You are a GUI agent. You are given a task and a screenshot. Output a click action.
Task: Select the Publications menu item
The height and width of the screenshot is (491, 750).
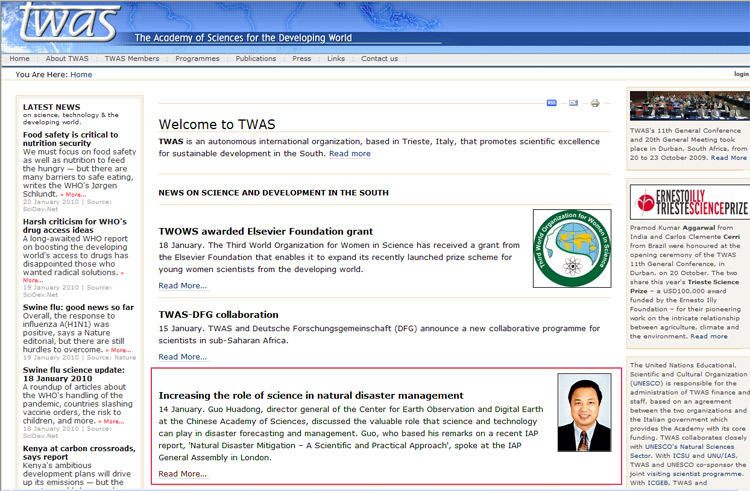(x=256, y=58)
